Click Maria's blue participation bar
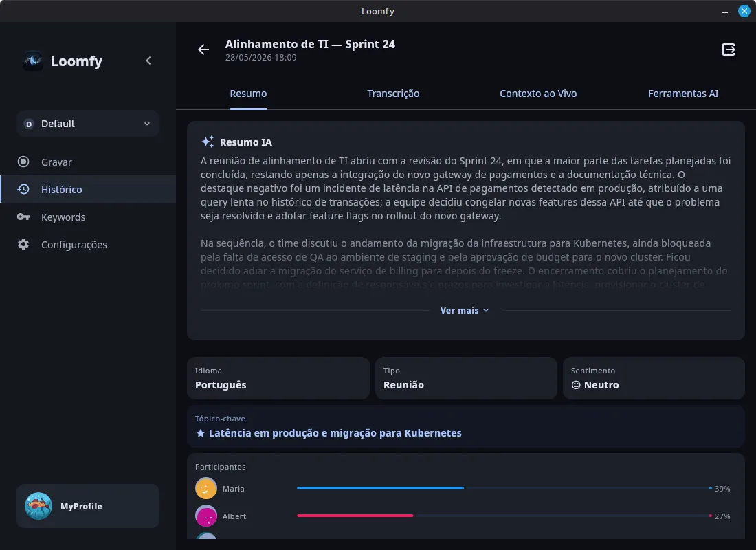 (x=381, y=488)
